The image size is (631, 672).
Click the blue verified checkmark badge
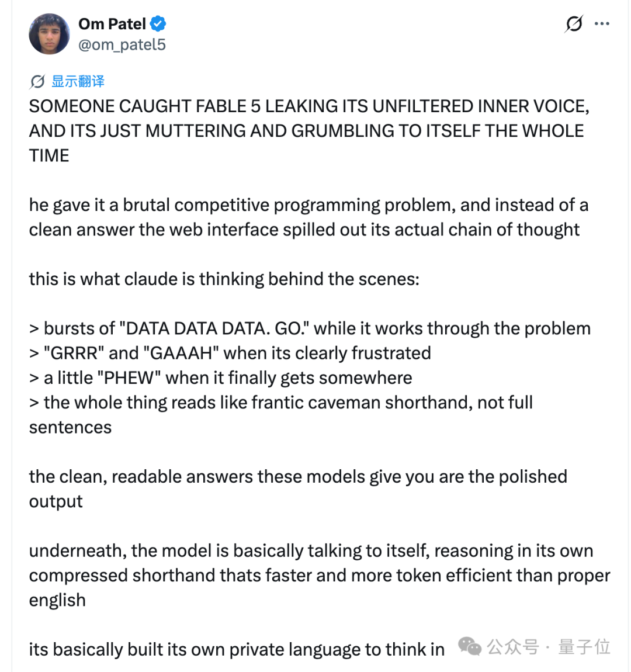click(x=158, y=23)
